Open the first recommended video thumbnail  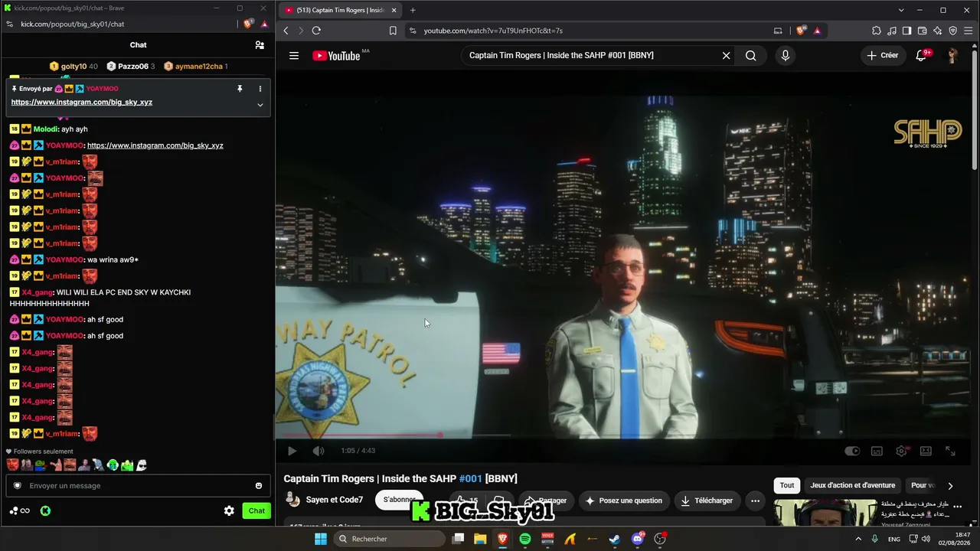(825, 514)
